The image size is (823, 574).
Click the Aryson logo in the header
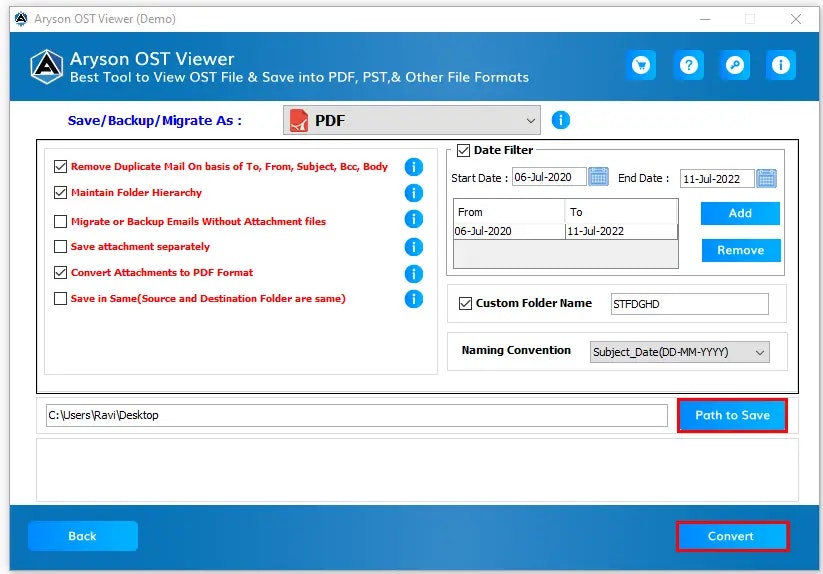point(47,67)
